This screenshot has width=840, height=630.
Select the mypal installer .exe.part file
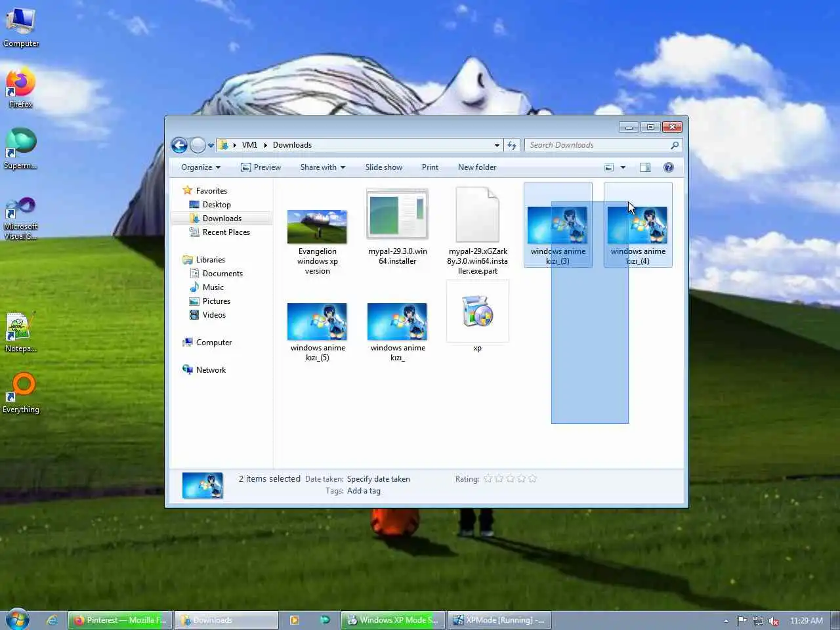(x=478, y=231)
